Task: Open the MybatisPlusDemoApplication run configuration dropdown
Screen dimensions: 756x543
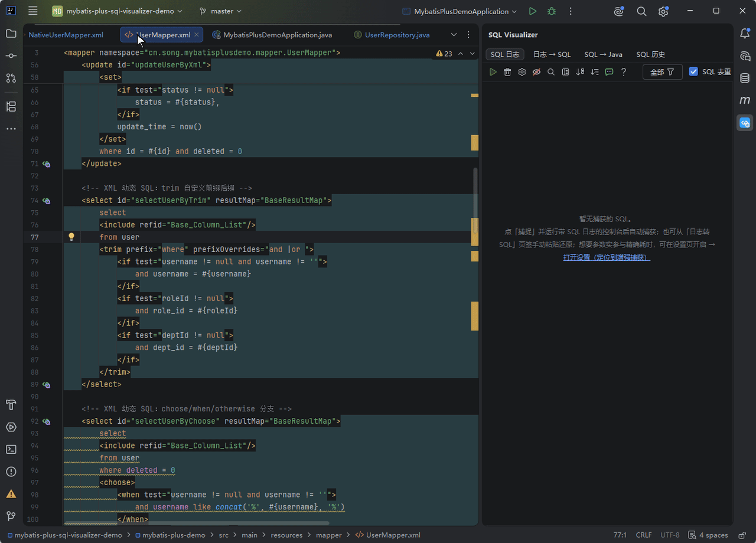Action: click(460, 11)
